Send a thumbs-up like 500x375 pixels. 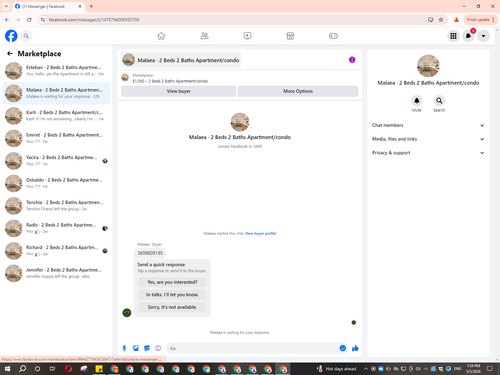pos(355,348)
